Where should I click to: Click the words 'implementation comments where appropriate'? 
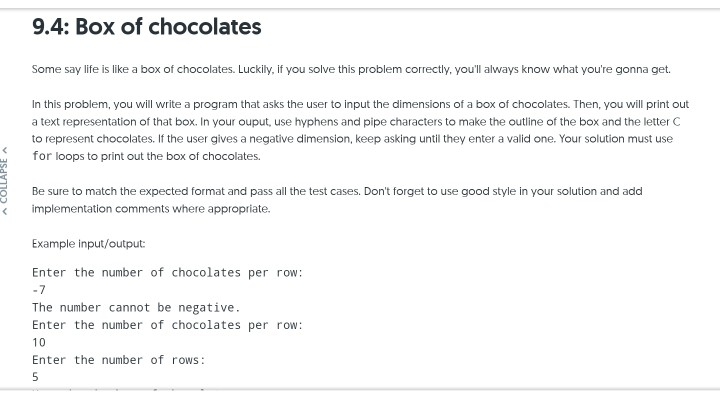(x=151, y=209)
